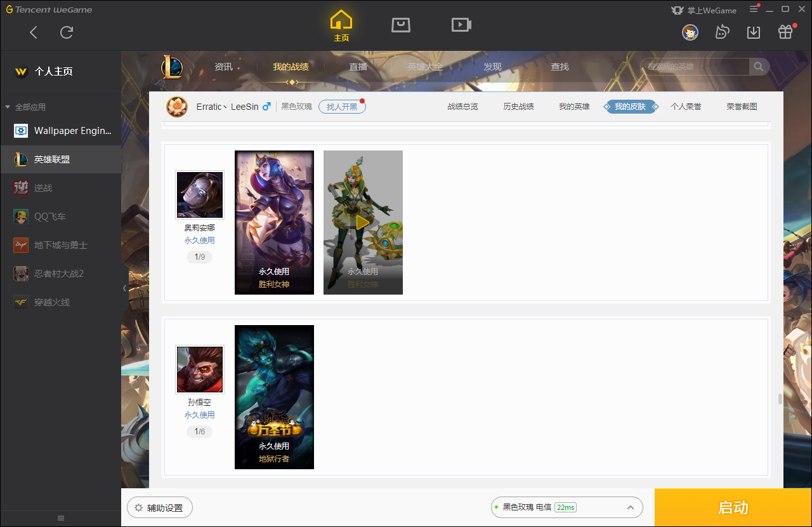This screenshot has width=812, height=527.
Task: Switch to 个人荣誉 sub-tab
Action: coord(686,107)
